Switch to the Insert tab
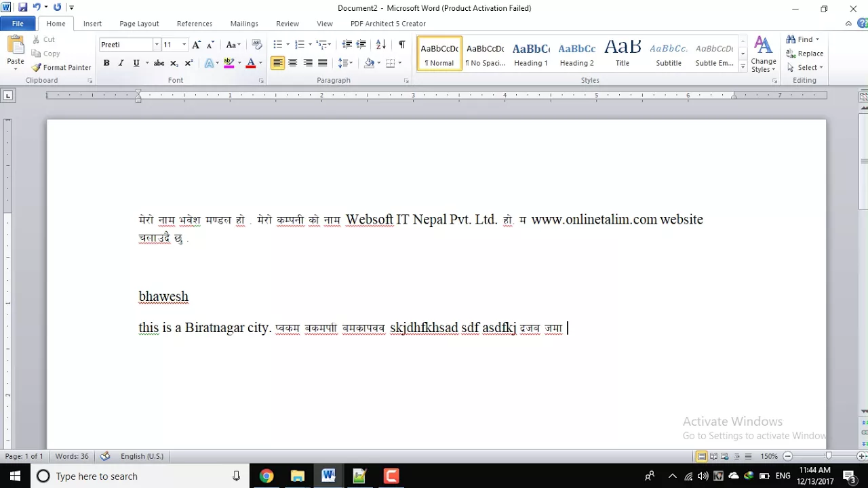Viewport: 868px width, 488px height. tap(93, 23)
